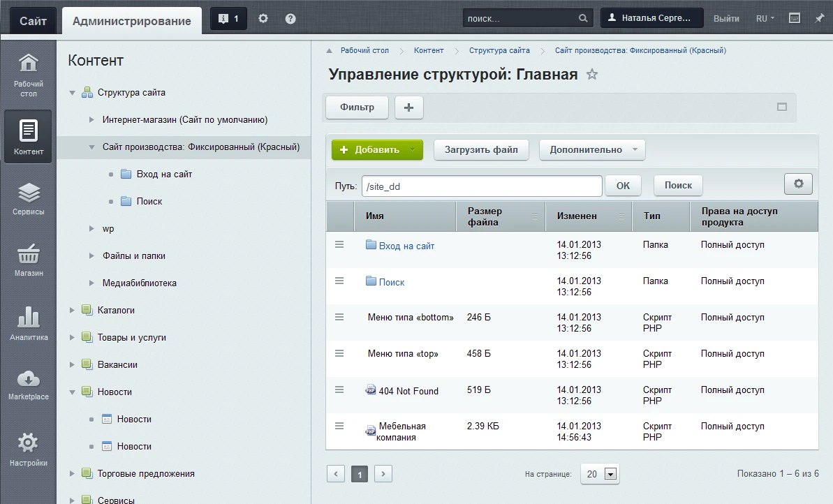Open row actions menu for Поиск folder
Image resolution: width=833 pixels, height=504 pixels.
339,281
